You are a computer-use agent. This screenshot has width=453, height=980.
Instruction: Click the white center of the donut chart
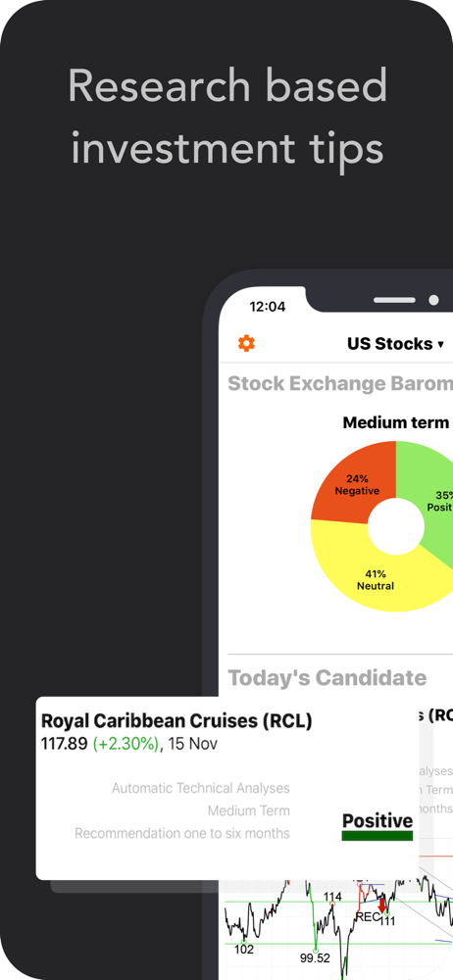coord(396,526)
